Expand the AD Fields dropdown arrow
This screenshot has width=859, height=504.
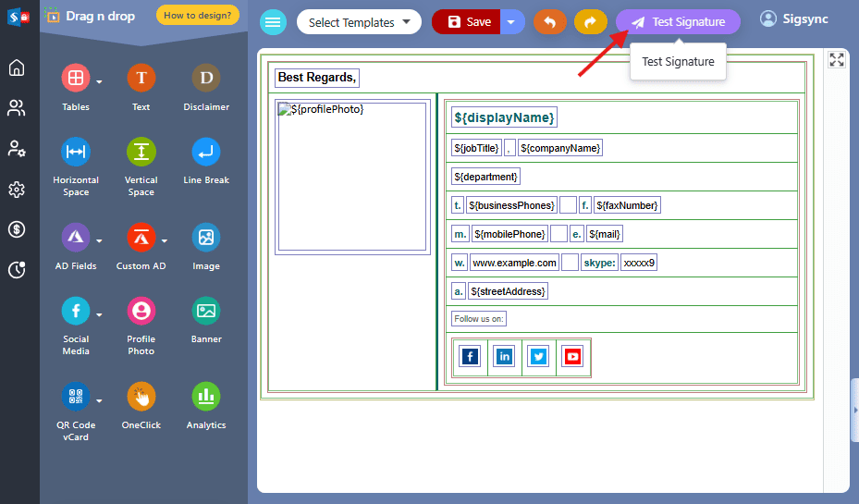tap(99, 241)
